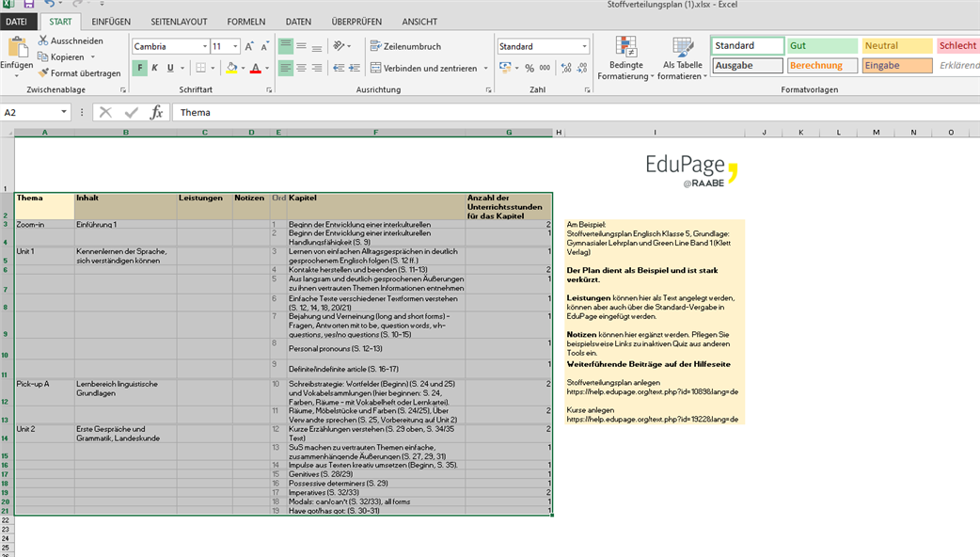Apply the Schlecht cell style

pyautogui.click(x=958, y=46)
